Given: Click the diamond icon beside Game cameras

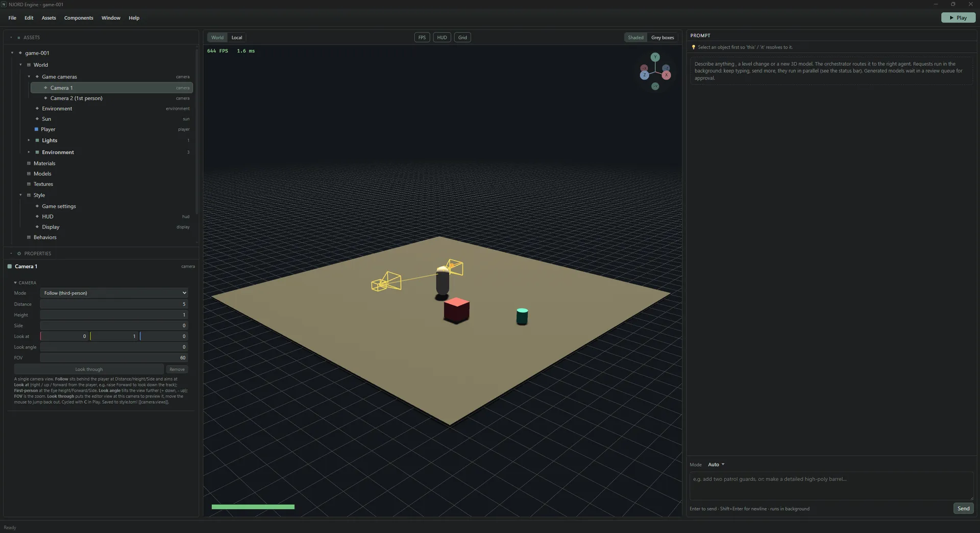Looking at the screenshot, I should tap(37, 77).
